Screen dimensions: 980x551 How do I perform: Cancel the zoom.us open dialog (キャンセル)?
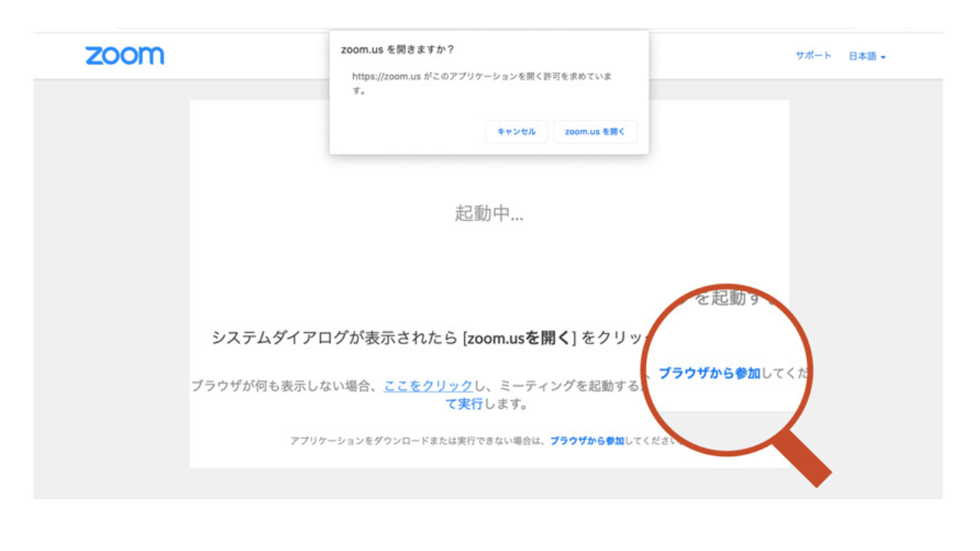517,132
